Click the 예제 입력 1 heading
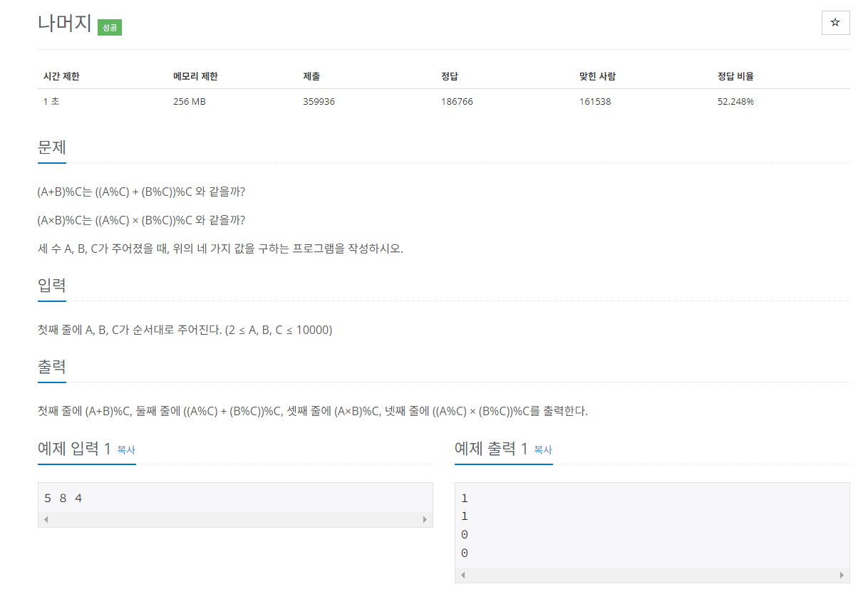 tap(74, 449)
